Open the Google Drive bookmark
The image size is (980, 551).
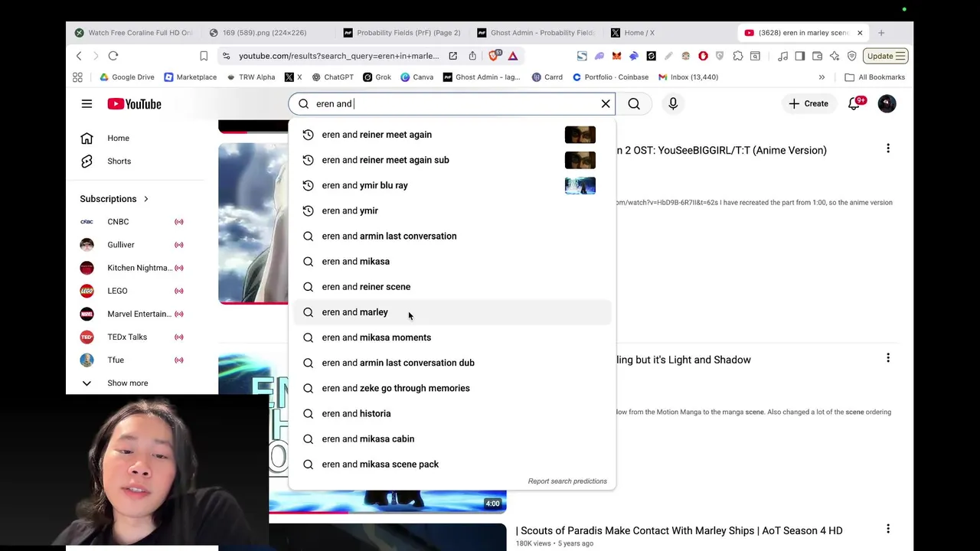(x=127, y=77)
